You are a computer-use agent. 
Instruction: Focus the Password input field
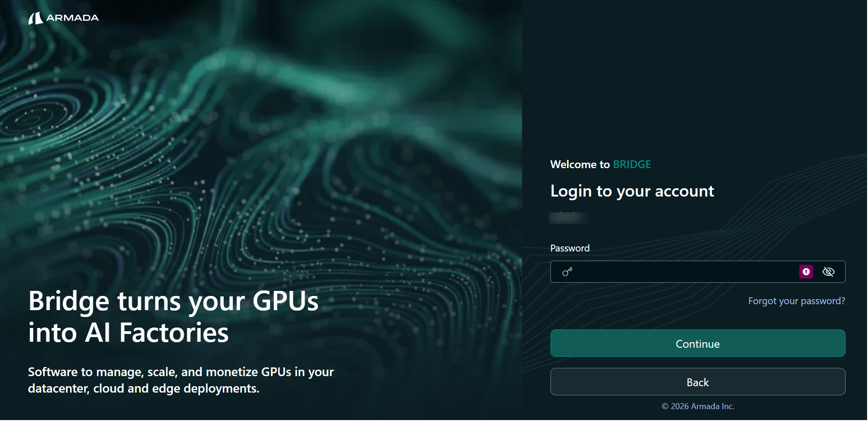click(698, 272)
